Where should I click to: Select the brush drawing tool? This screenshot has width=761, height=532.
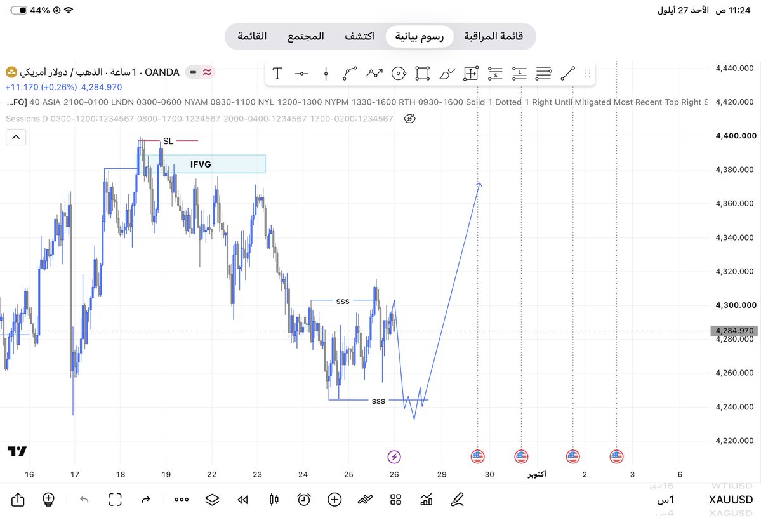pyautogui.click(x=447, y=73)
